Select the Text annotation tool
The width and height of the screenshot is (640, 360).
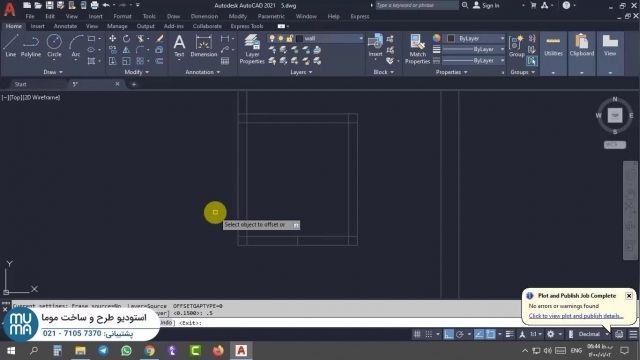coord(179,45)
